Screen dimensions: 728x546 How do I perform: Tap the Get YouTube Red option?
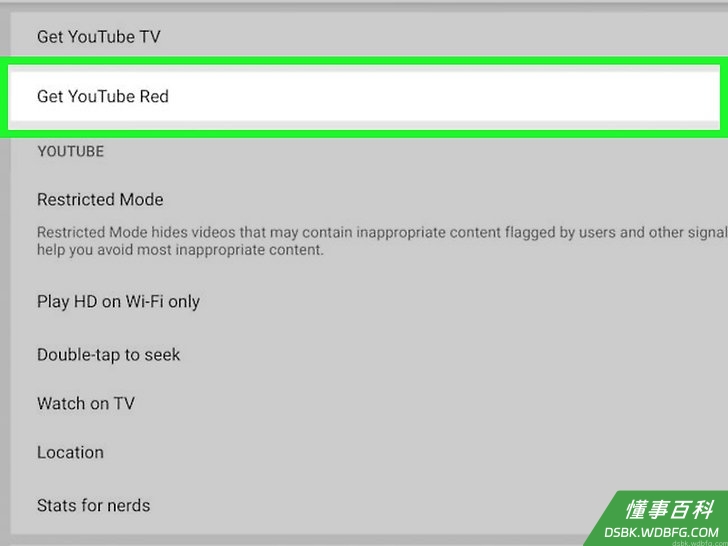point(364,97)
